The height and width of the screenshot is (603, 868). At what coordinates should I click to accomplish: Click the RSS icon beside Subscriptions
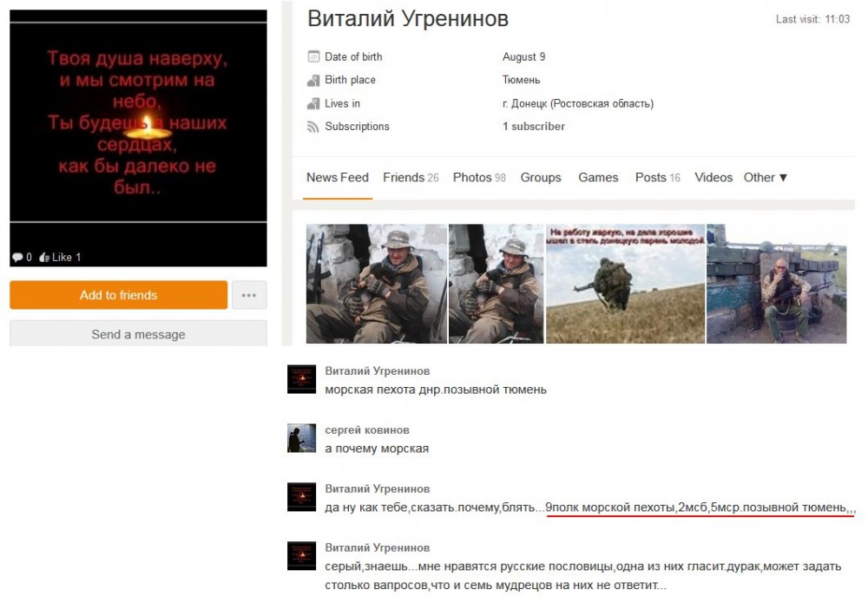[313, 127]
